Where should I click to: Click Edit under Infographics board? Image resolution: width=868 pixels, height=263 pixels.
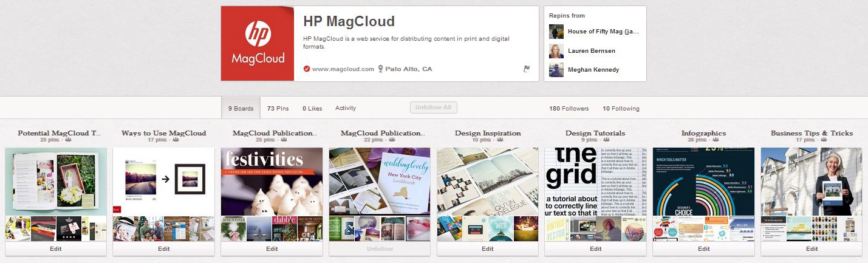coord(703,249)
